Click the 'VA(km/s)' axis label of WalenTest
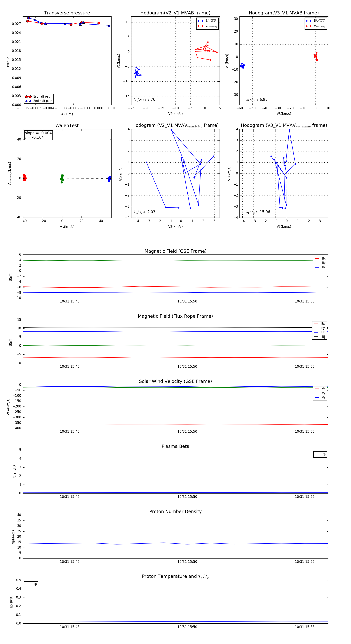Screen dimensions: 351x644 pyautogui.click(x=67, y=227)
